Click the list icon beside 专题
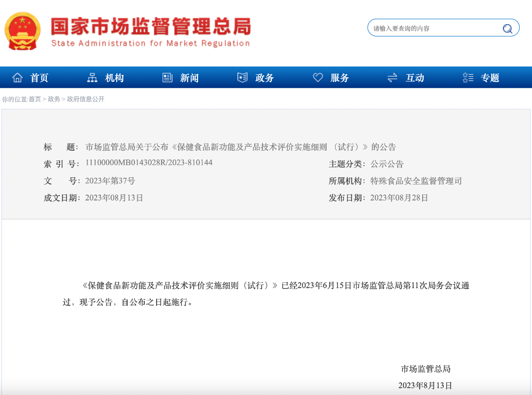The width and height of the screenshot is (532, 395). point(468,77)
